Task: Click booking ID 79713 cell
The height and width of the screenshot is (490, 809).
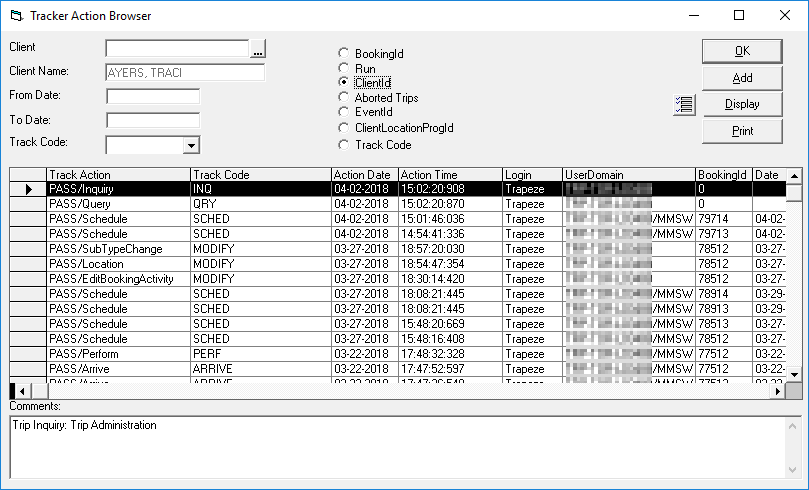Action: click(x=724, y=234)
